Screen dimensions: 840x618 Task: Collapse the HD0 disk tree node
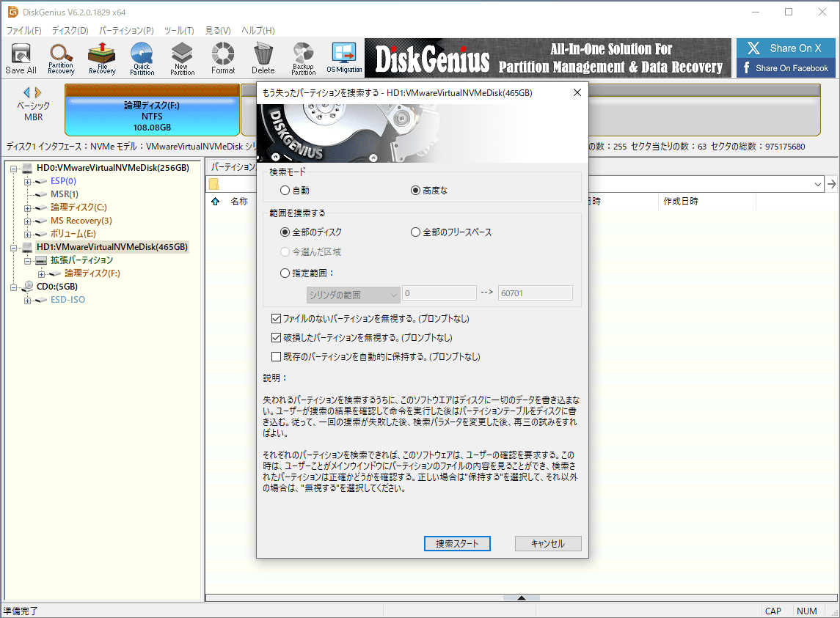(13, 169)
